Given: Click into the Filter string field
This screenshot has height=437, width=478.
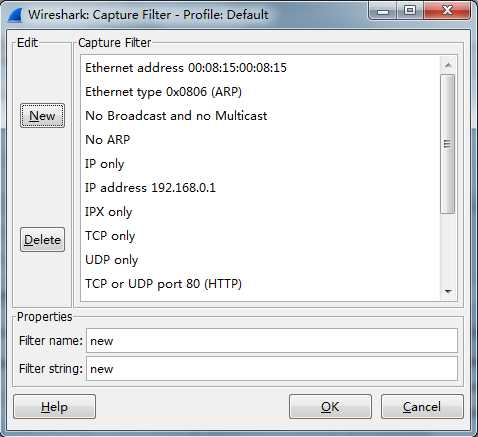Looking at the screenshot, I should point(272,369).
